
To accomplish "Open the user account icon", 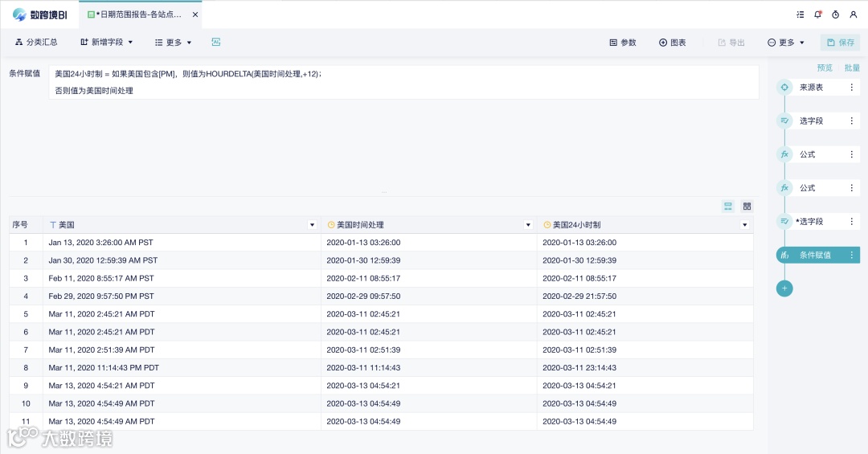I will pos(853,15).
